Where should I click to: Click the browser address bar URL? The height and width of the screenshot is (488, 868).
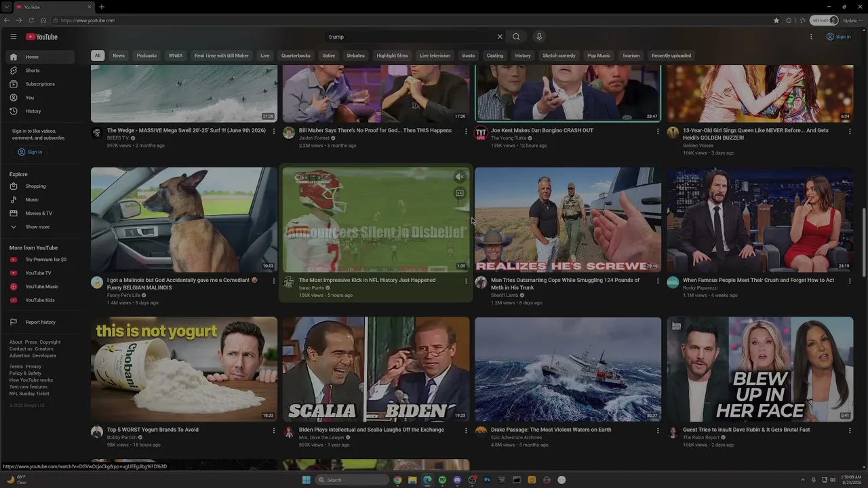click(88, 20)
